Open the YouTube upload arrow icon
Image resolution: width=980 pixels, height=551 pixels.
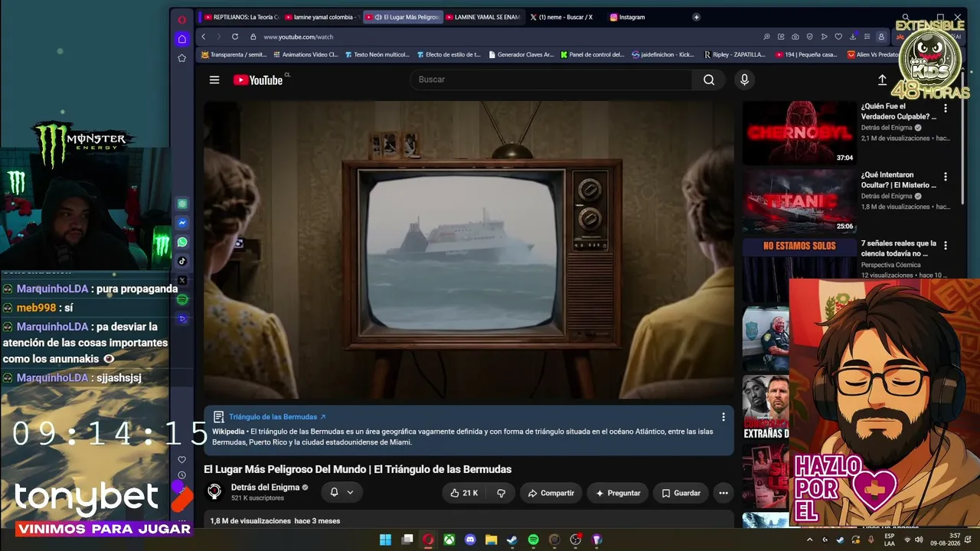click(x=882, y=80)
